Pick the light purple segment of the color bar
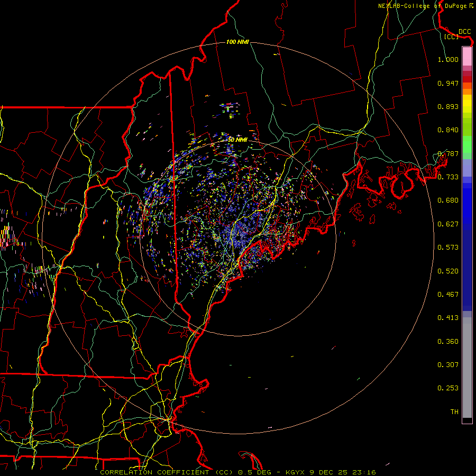This screenshot has height=476, width=476. tap(467, 168)
